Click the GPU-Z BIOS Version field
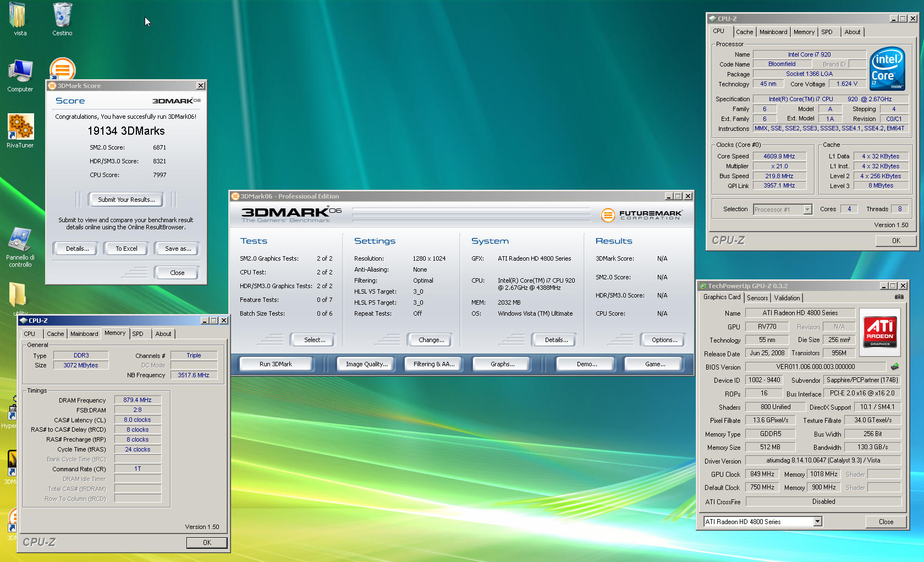924x562 pixels. 816,367
